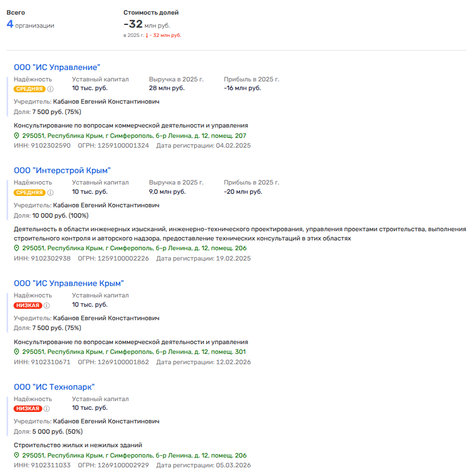Click info icon beside ИС Управление Крым НИЗКАЯ badge
This screenshot has height=476, width=470.
click(x=47, y=306)
